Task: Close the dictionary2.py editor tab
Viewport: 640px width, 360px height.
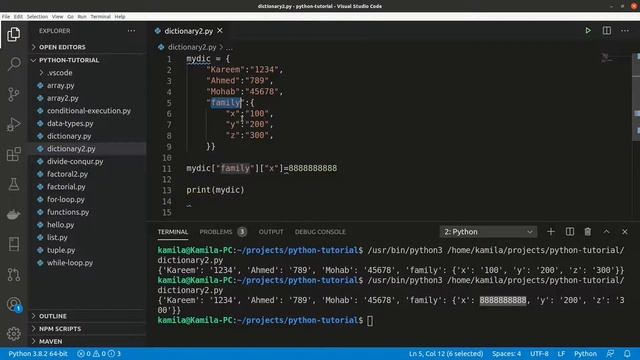Action: pyautogui.click(x=220, y=31)
